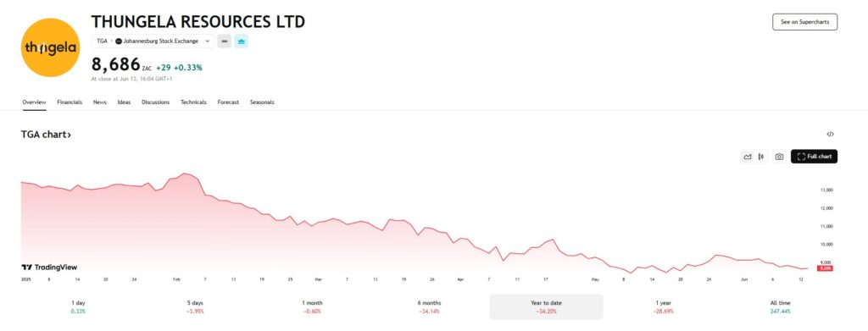
Task: Click the blue crown badge icon
Action: [x=241, y=41]
